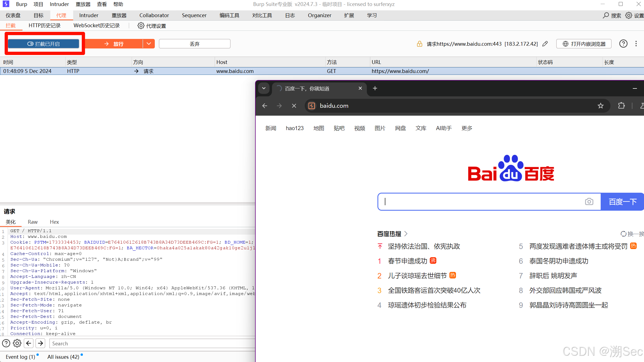Click the lock icon beside request URL
The width and height of the screenshot is (644, 362).
pos(419,44)
